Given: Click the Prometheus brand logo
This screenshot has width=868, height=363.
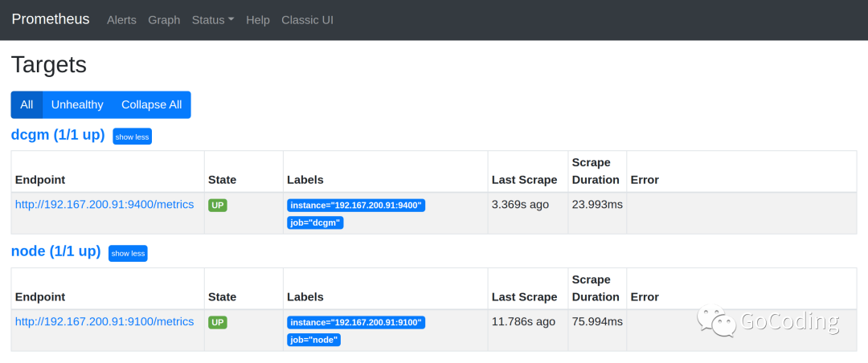Looking at the screenshot, I should (x=51, y=19).
